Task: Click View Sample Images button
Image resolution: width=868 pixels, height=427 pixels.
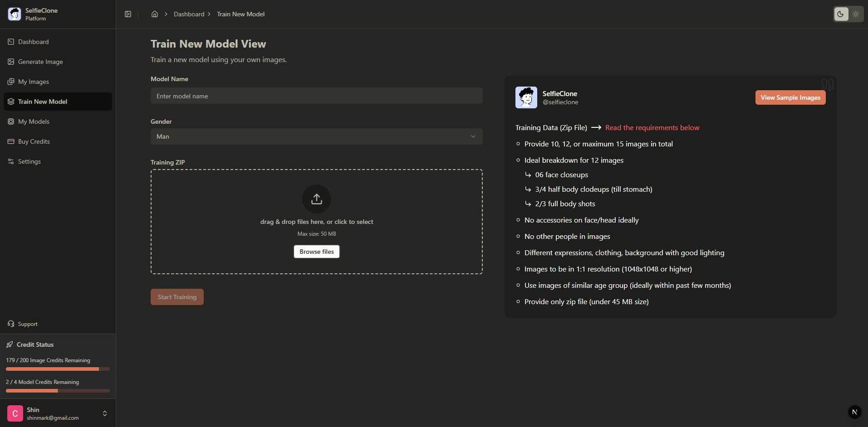Action: click(790, 97)
